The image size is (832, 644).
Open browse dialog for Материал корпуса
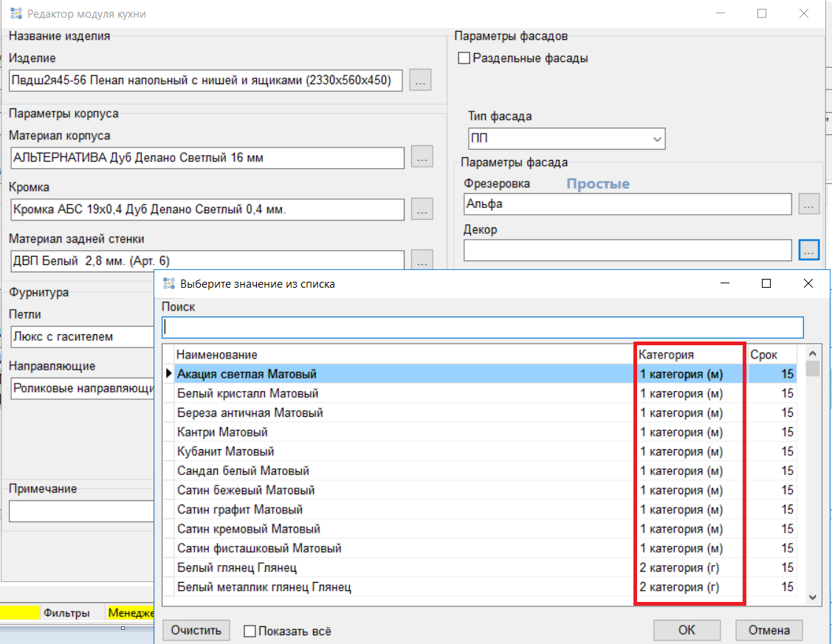(422, 158)
